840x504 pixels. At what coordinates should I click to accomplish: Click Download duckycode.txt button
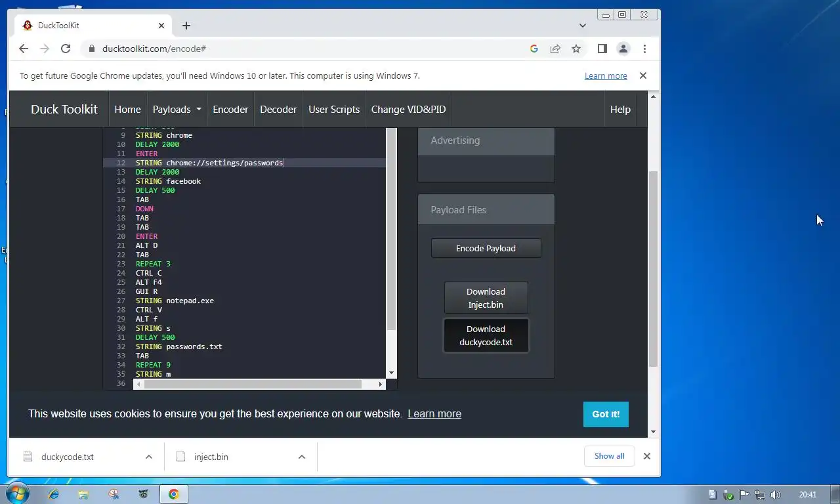486,335
